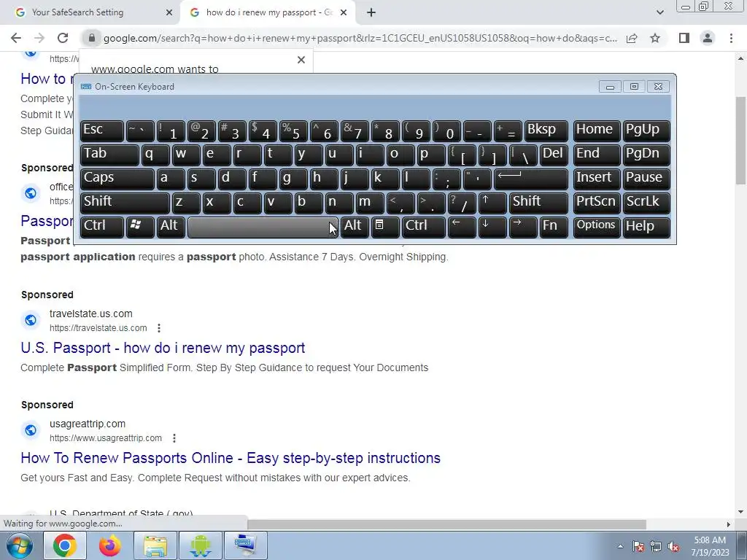Click the usagreattrip.com globe favicon
The width and height of the screenshot is (747, 560).
coord(31,430)
